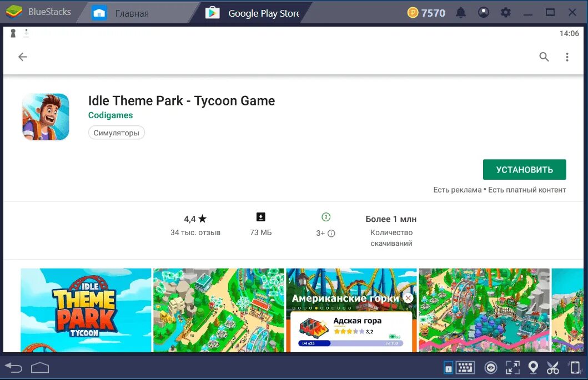Open the BlueStacks account profile icon
Screen dimensions: 588x380
tap(484, 13)
